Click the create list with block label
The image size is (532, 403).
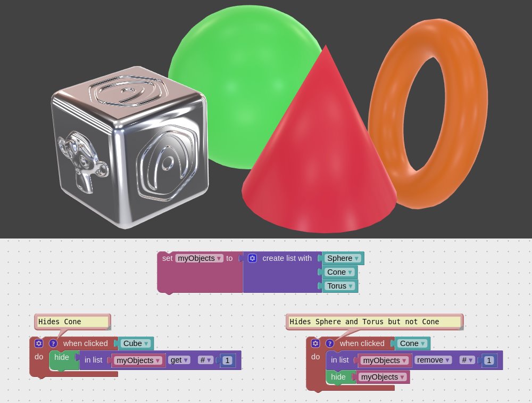pyautogui.click(x=287, y=258)
